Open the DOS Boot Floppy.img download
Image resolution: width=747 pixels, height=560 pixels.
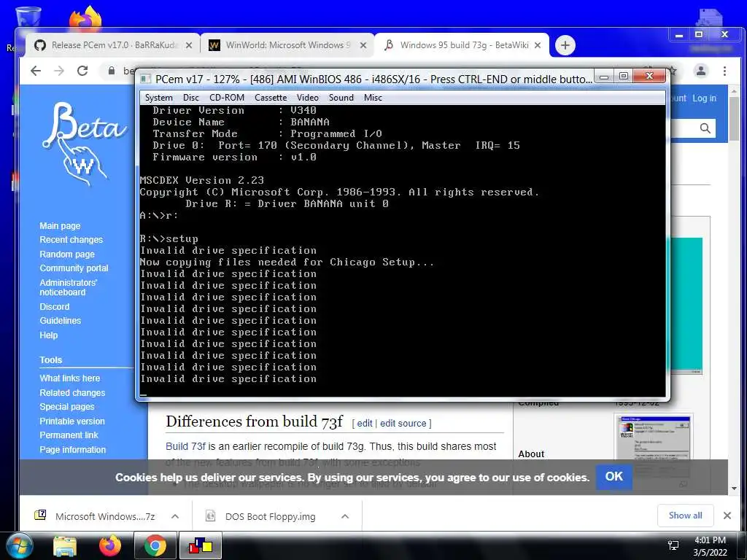point(262,516)
